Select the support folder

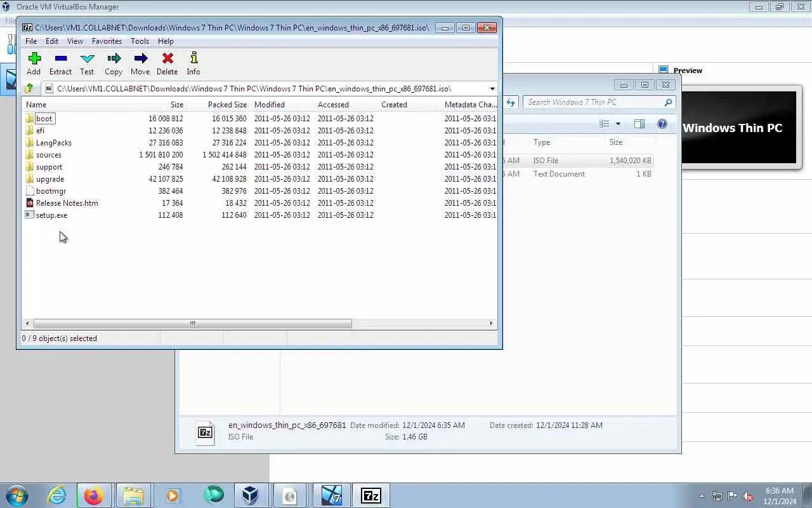click(x=49, y=167)
